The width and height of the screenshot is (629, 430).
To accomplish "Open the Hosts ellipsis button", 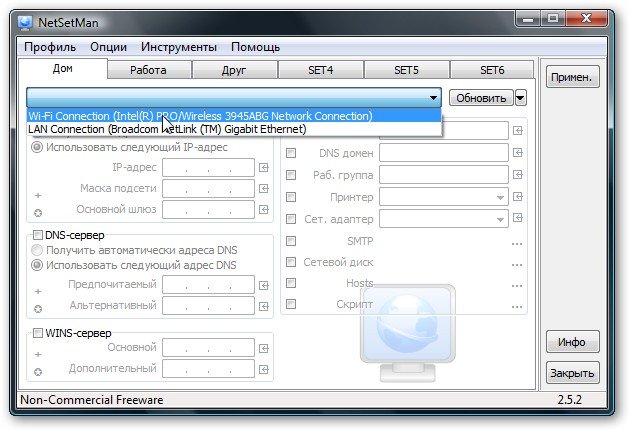I will tap(517, 283).
